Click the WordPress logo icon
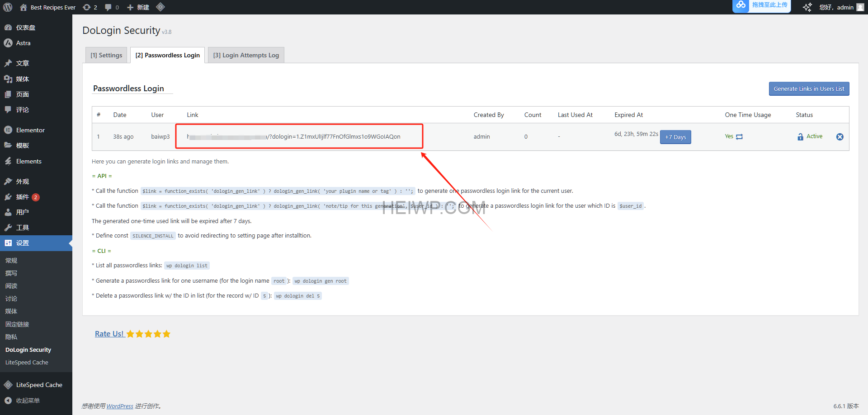 tap(8, 7)
